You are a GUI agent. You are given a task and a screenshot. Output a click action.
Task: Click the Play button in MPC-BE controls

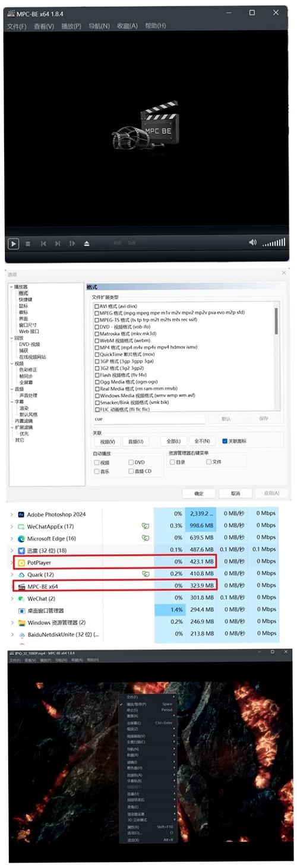(13, 243)
